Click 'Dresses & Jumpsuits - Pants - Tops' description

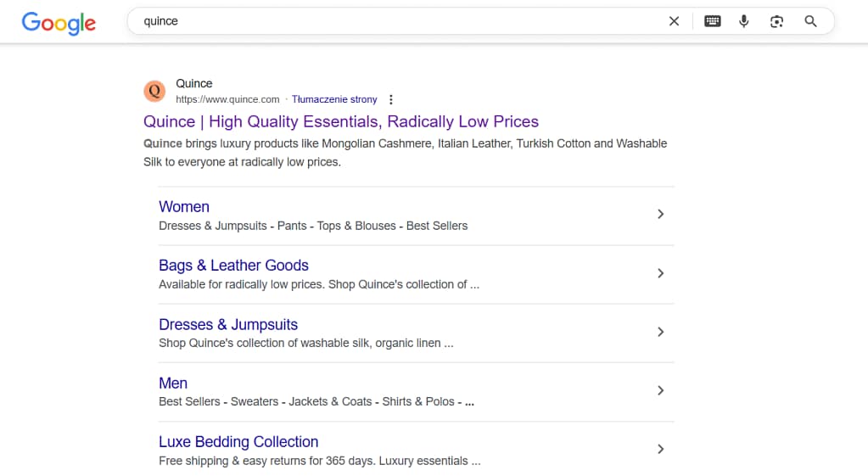pyautogui.click(x=313, y=226)
